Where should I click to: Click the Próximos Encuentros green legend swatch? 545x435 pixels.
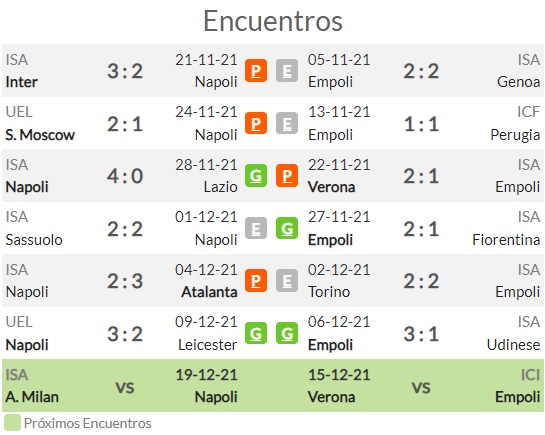pyautogui.click(x=12, y=423)
